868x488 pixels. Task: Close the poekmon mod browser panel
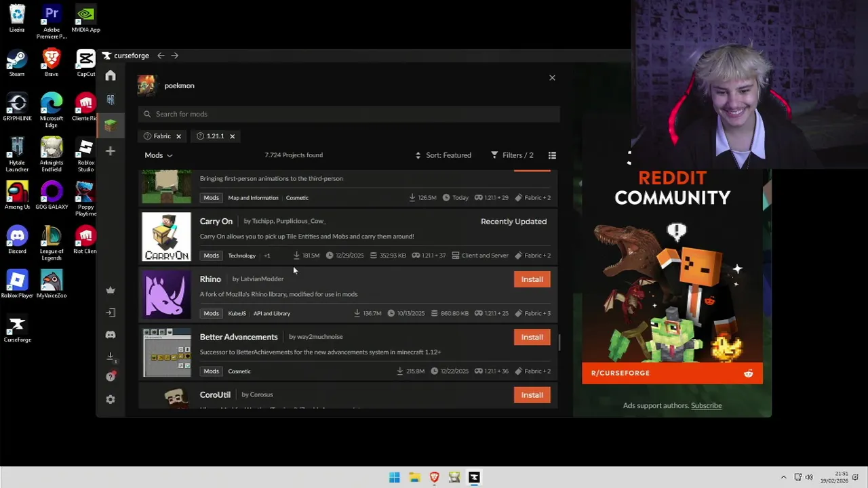point(552,78)
